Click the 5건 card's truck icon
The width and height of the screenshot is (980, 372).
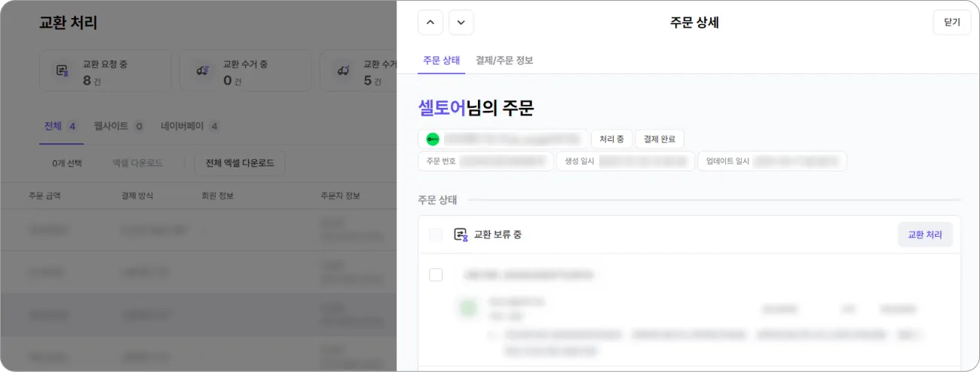point(344,71)
